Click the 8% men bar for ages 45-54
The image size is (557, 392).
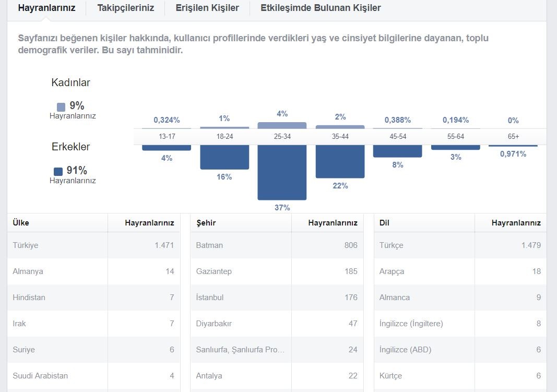point(397,151)
